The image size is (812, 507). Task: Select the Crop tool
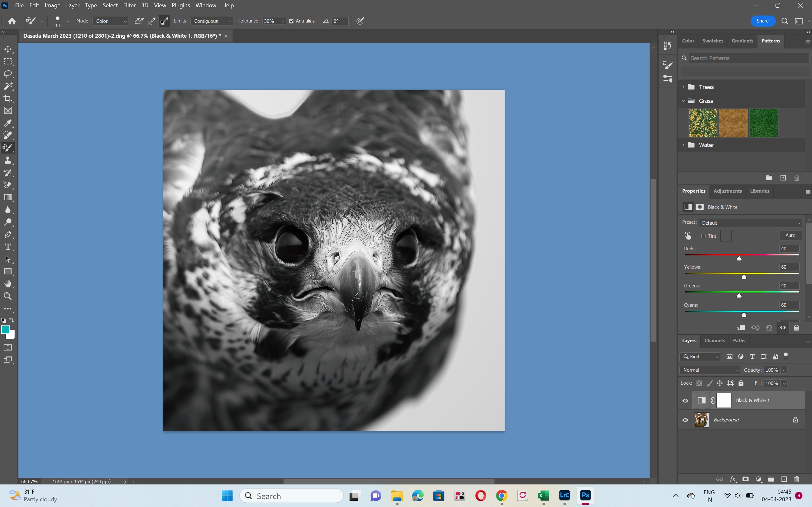pos(8,99)
